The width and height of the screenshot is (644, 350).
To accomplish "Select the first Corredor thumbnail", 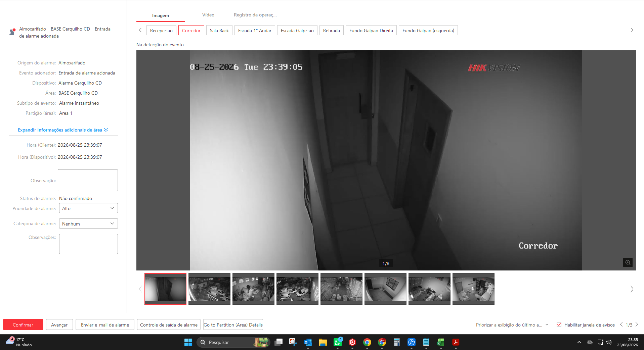I will tap(165, 289).
